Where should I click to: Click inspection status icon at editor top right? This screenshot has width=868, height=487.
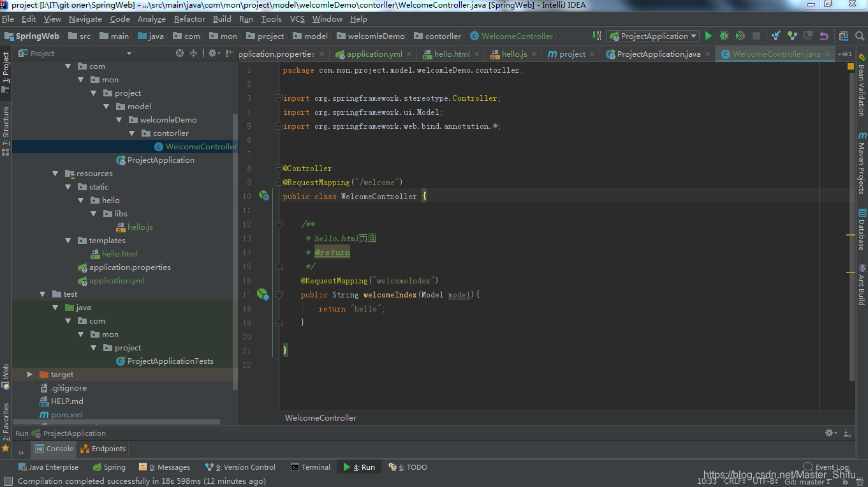(851, 66)
